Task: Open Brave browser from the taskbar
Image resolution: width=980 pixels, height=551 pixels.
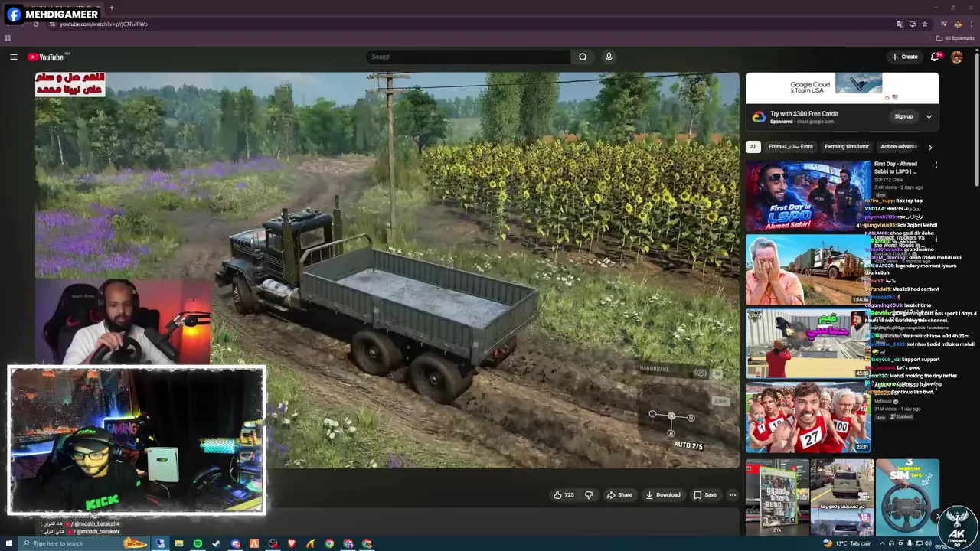Action: [x=292, y=543]
